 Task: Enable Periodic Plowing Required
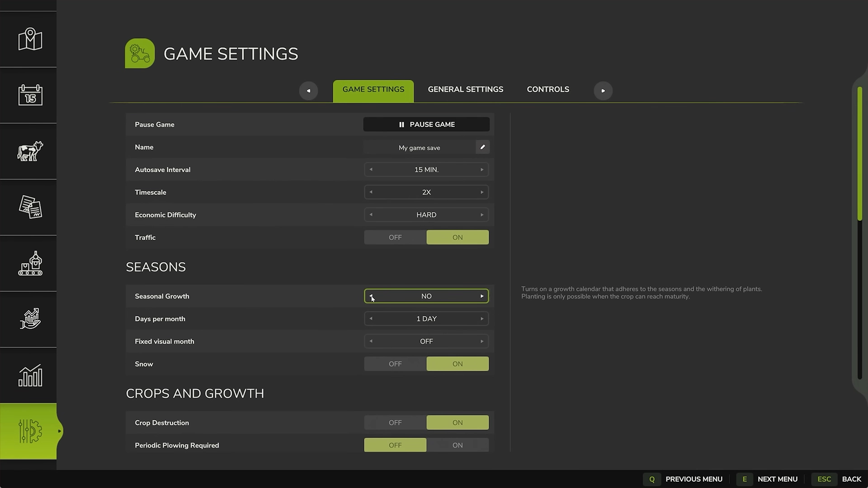coord(457,446)
